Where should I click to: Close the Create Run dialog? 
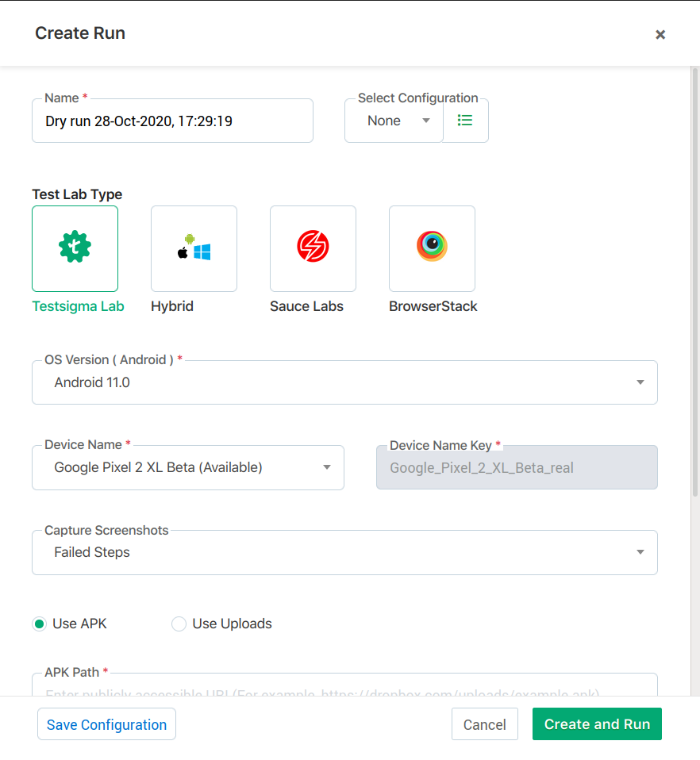(x=660, y=34)
